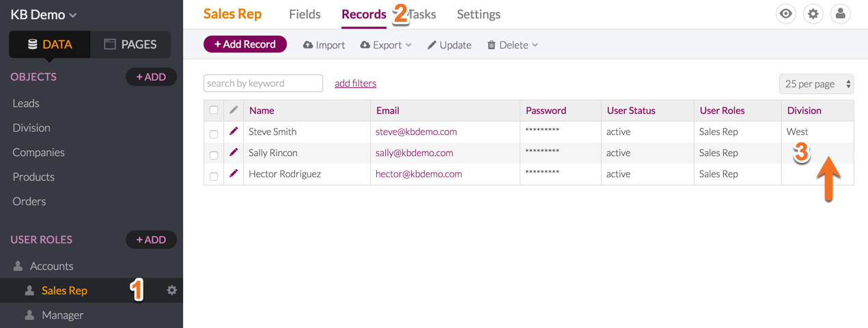Open the eye preview icon

[786, 14]
